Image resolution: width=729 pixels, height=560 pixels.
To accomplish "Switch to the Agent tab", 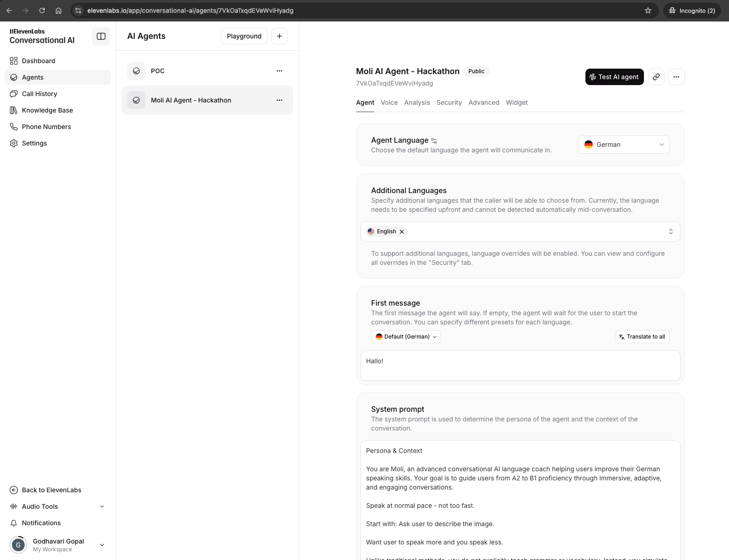I will [x=365, y=102].
